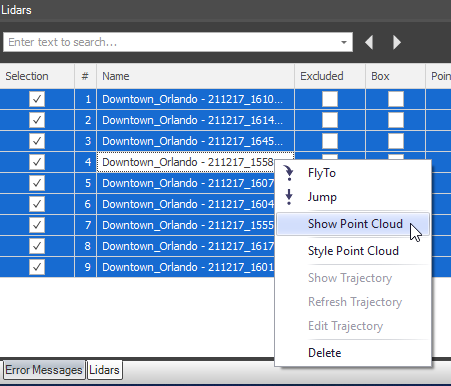Check Box checkbox for row 1

[396, 99]
